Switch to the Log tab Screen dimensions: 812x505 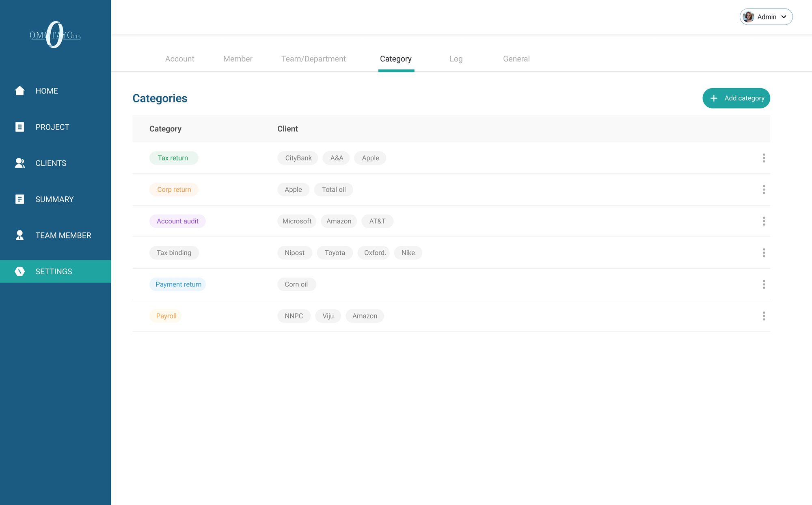pyautogui.click(x=456, y=59)
